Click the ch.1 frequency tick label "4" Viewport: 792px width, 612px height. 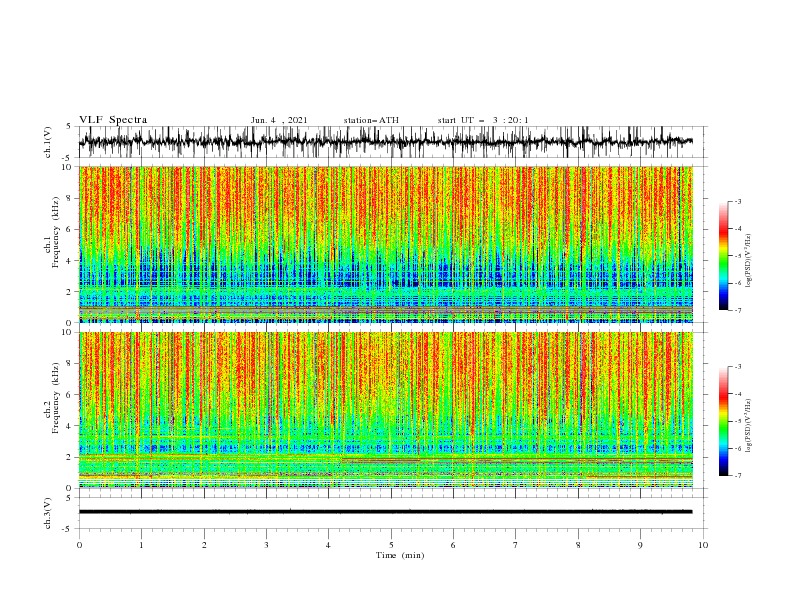pos(70,261)
